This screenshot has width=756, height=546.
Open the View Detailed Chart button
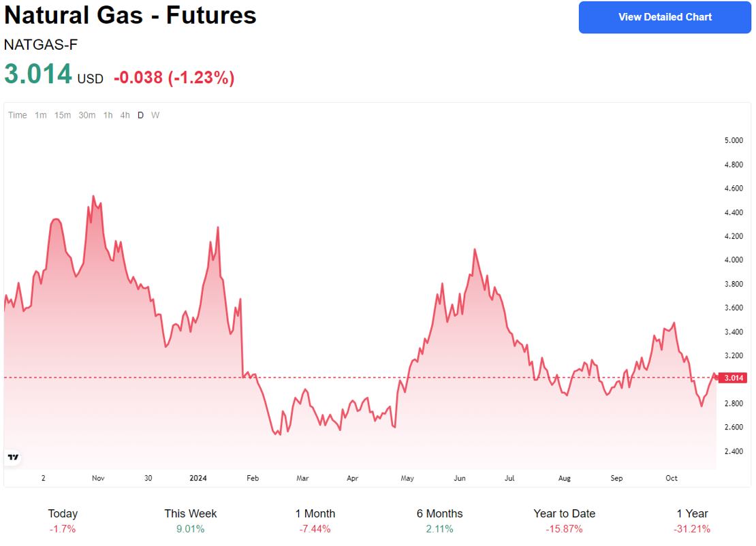pyautogui.click(x=665, y=17)
